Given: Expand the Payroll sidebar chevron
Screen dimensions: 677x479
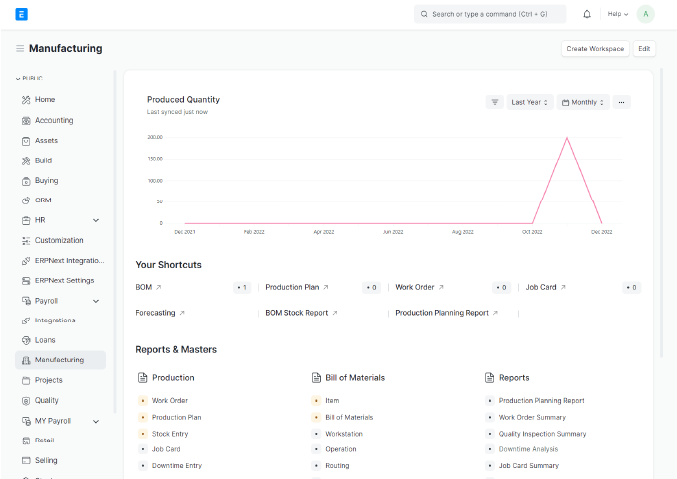Looking at the screenshot, I should [x=96, y=301].
